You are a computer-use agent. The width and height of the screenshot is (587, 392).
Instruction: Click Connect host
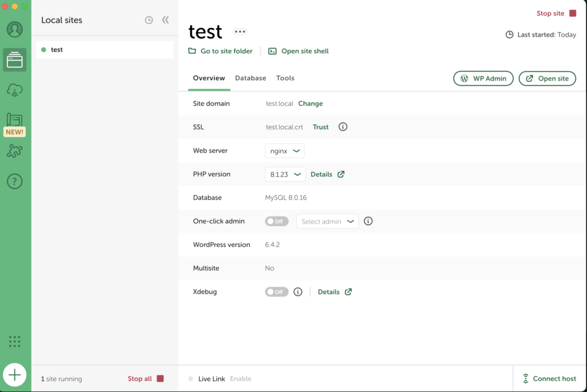pyautogui.click(x=549, y=379)
